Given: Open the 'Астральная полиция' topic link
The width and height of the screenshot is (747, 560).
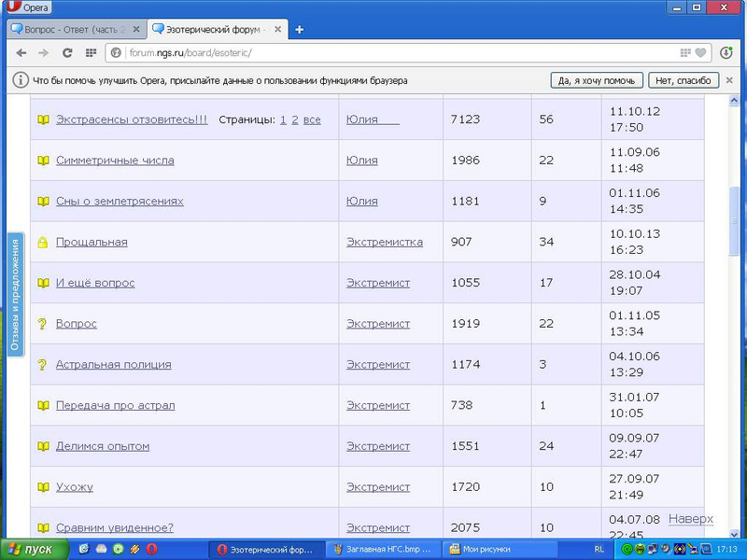Looking at the screenshot, I should click(x=113, y=365).
